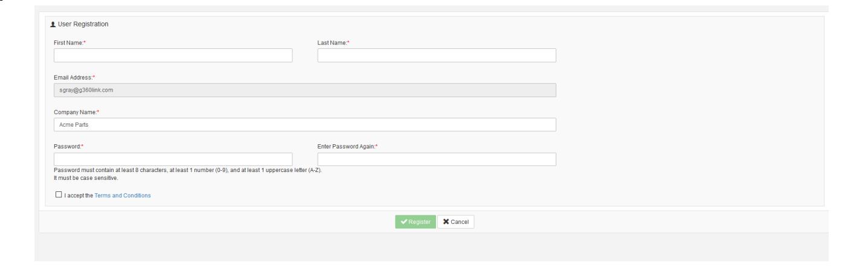The height and width of the screenshot is (268, 868).
Task: Click the Email Address label text
Action: tap(74, 77)
